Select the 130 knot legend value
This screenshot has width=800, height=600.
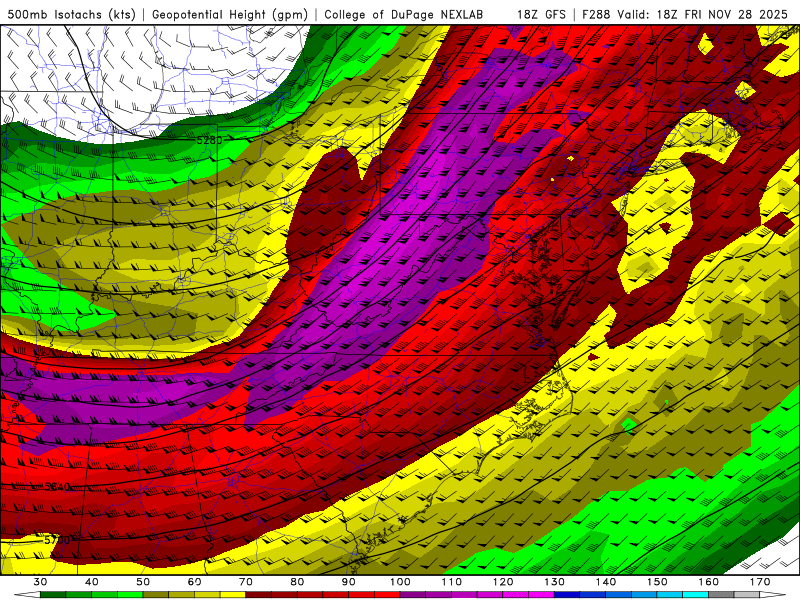click(555, 582)
